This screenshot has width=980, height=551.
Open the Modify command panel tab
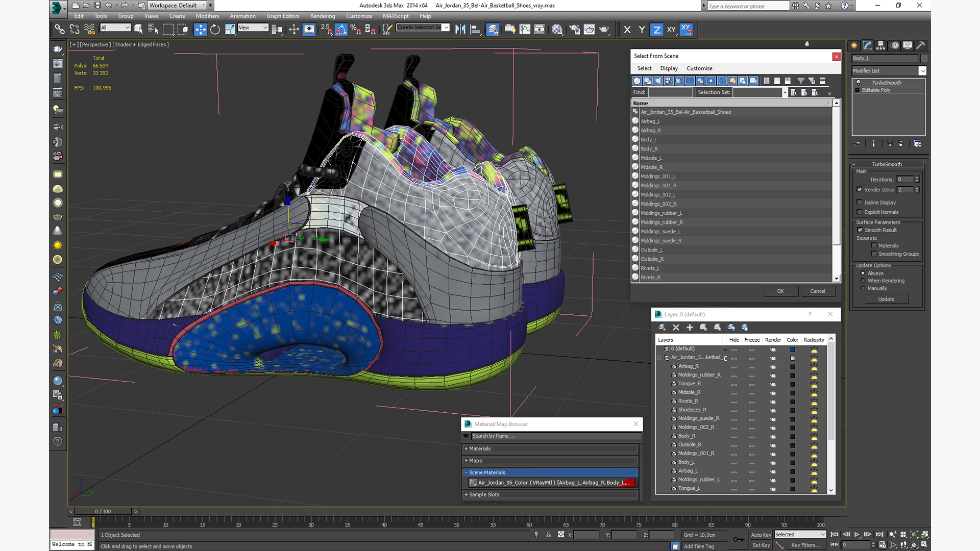tap(868, 45)
